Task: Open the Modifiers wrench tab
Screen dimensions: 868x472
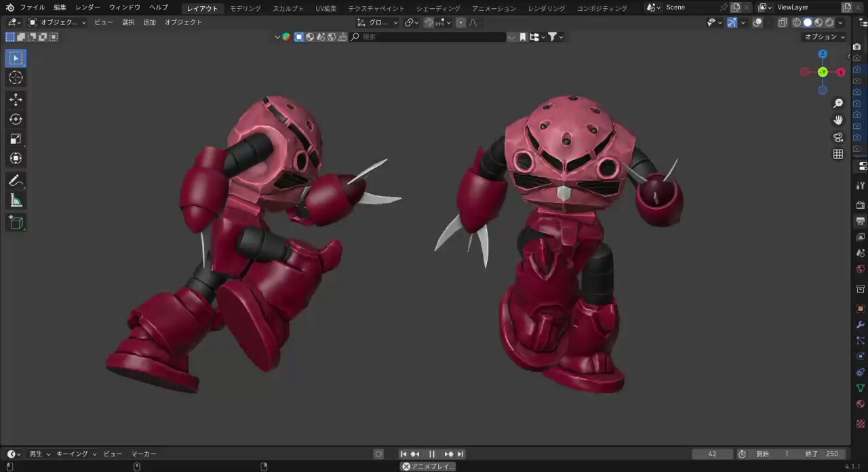Action: 861,325
